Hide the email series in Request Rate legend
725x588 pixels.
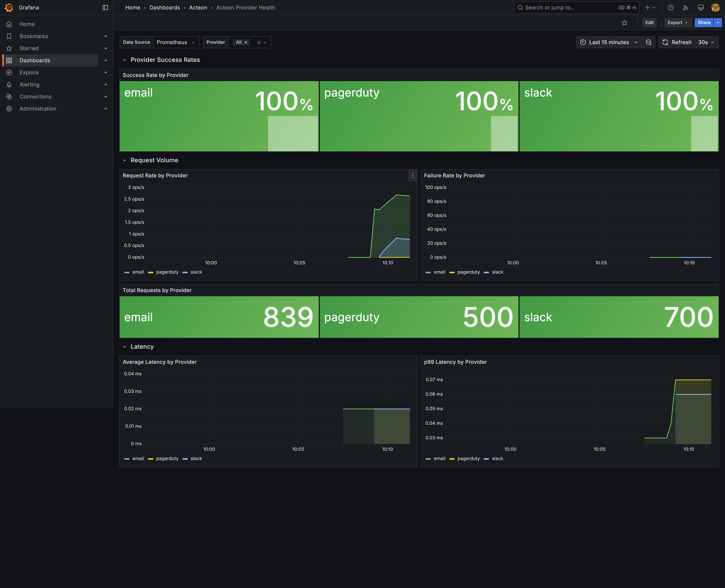138,272
